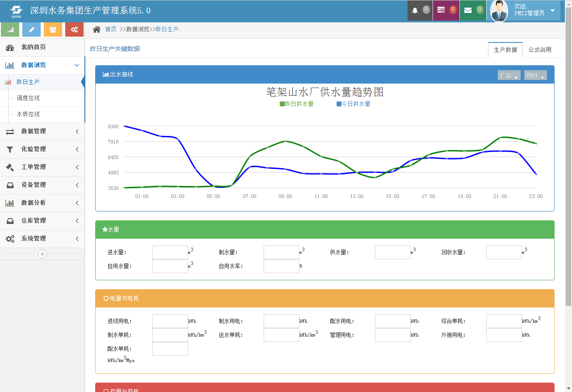
Task: Click the red gears settings icon
Action: coord(74,29)
